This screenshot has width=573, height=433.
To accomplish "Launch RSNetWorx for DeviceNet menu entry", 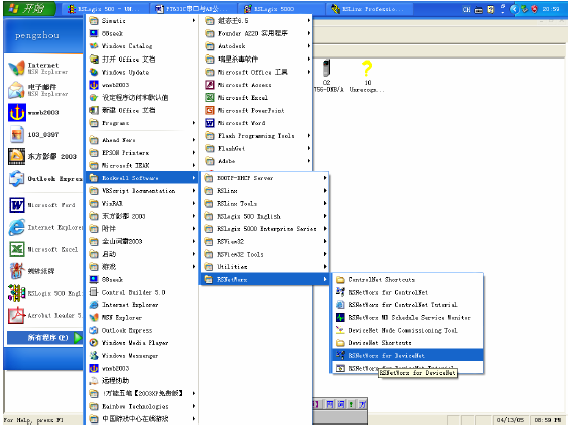I will tap(408, 355).
